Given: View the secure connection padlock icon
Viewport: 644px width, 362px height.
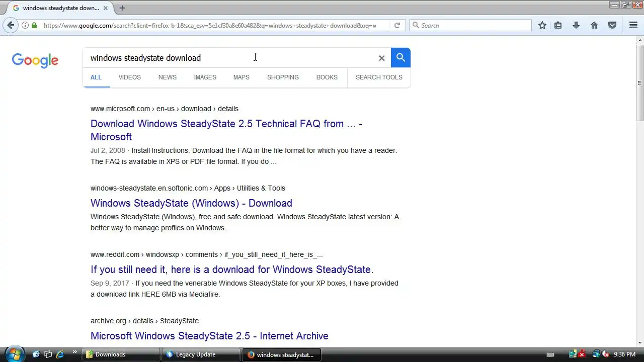Looking at the screenshot, I should pos(34,25).
